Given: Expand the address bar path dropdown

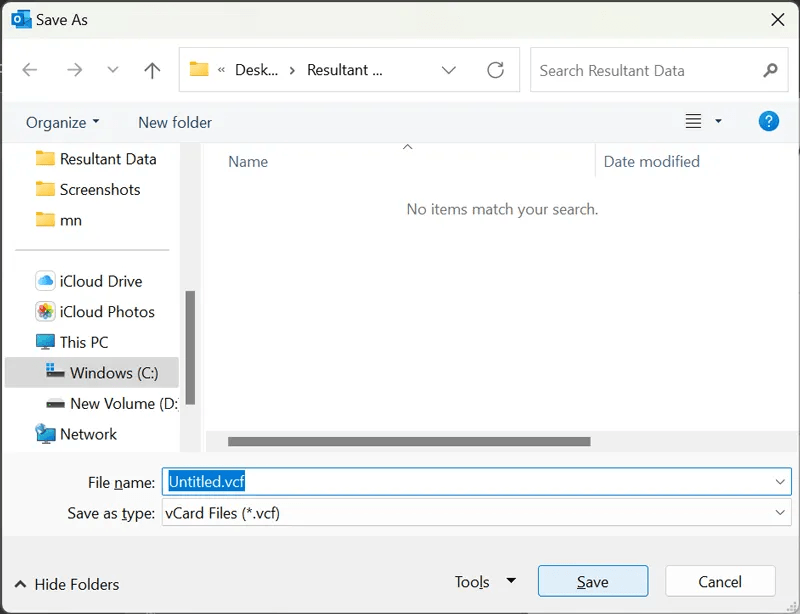Looking at the screenshot, I should (449, 70).
